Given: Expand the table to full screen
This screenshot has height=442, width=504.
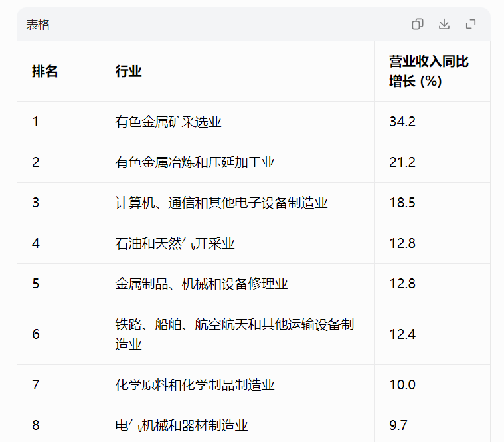Looking at the screenshot, I should tap(471, 24).
